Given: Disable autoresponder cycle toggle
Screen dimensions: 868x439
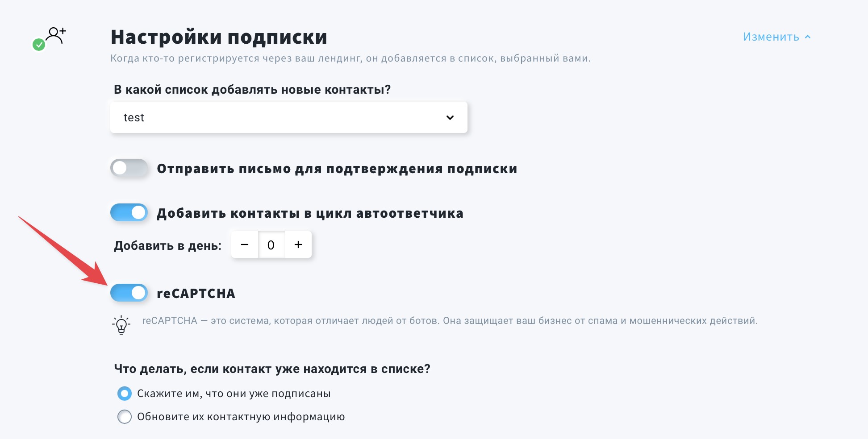Looking at the screenshot, I should click(x=129, y=213).
